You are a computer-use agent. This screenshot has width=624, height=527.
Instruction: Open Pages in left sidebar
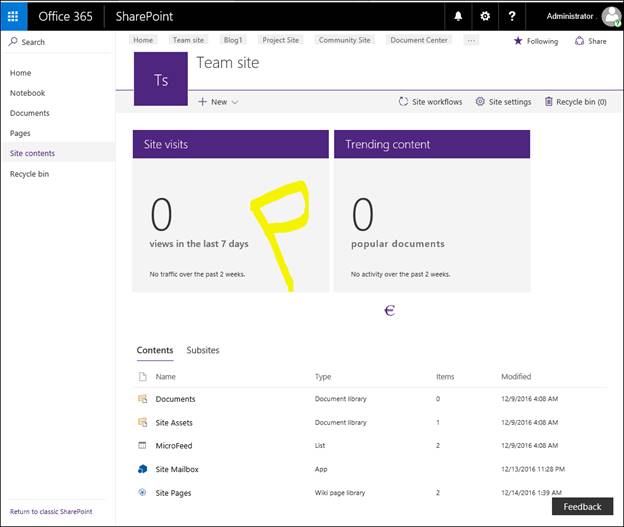tap(20, 133)
